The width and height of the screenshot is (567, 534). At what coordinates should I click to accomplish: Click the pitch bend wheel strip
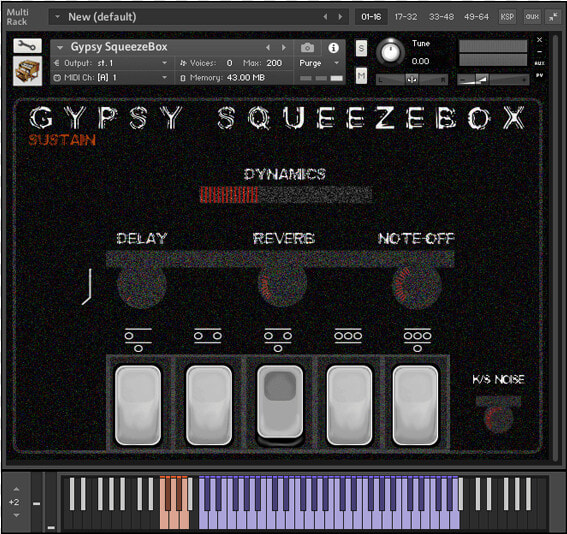coord(37,503)
